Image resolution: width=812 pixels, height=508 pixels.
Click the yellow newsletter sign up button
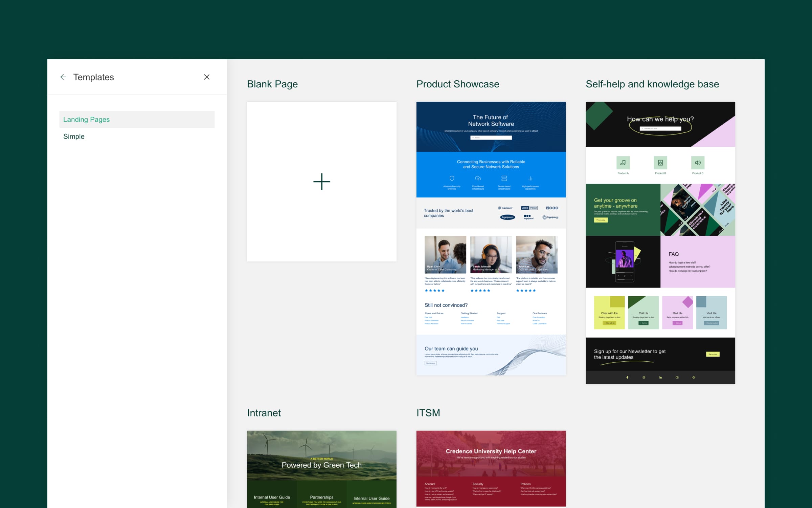(x=713, y=354)
